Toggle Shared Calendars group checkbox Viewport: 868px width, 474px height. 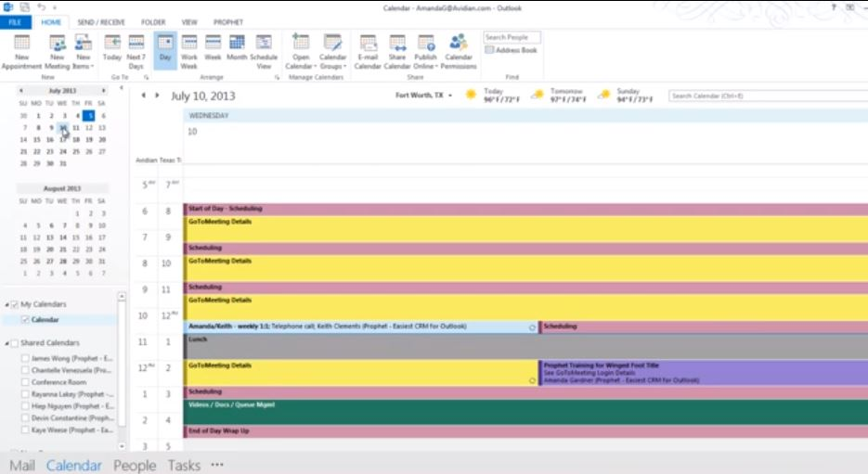(15, 343)
